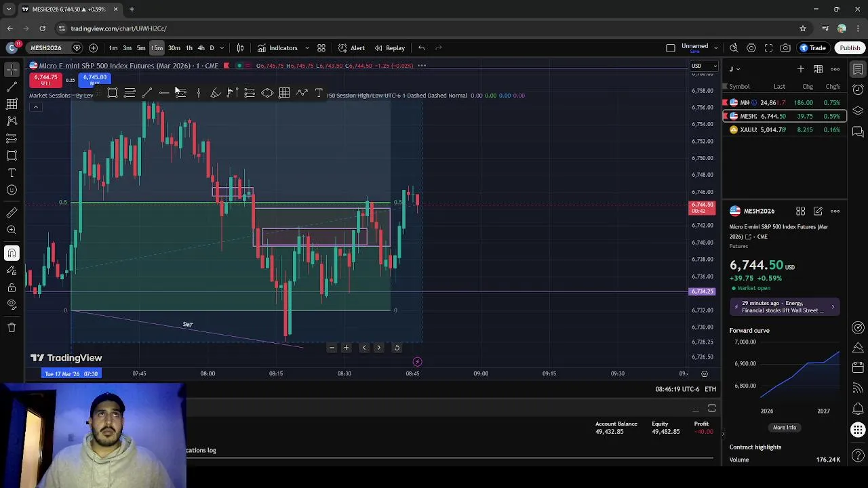The height and width of the screenshot is (488, 868).
Task: Click the compare or add symbol plus icon
Action: [93, 48]
